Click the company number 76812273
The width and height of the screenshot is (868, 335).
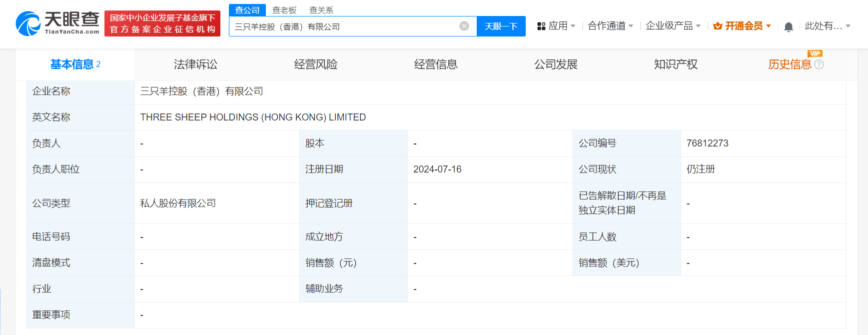coord(708,143)
